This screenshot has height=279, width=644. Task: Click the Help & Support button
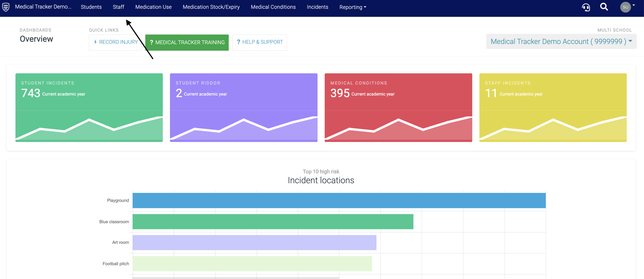coord(260,42)
